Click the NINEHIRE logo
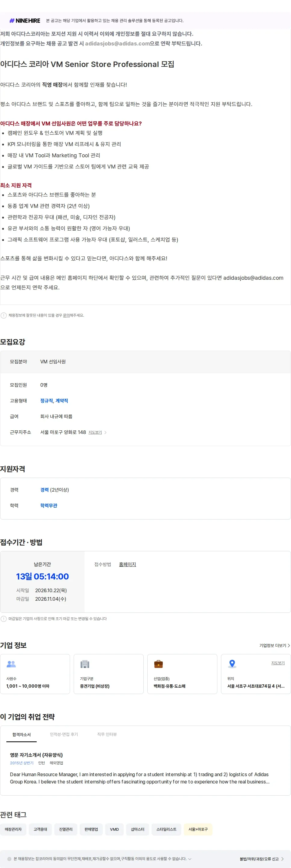The height and width of the screenshot is (868, 291). [x=25, y=21]
